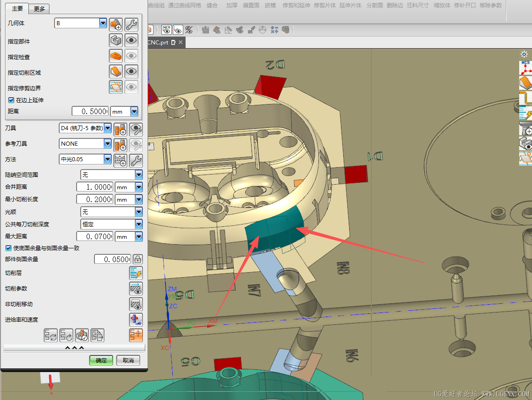Open the 光顺 dropdown
The image size is (532, 400).
pyautogui.click(x=138, y=212)
